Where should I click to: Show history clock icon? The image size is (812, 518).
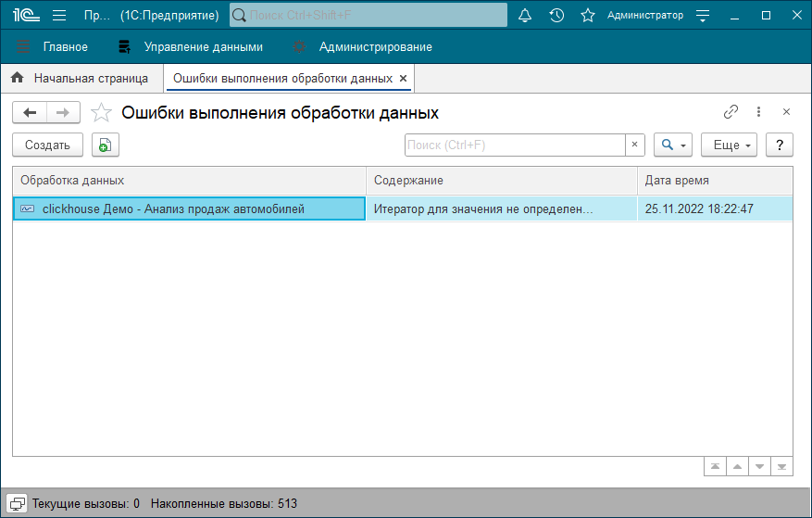click(x=556, y=15)
